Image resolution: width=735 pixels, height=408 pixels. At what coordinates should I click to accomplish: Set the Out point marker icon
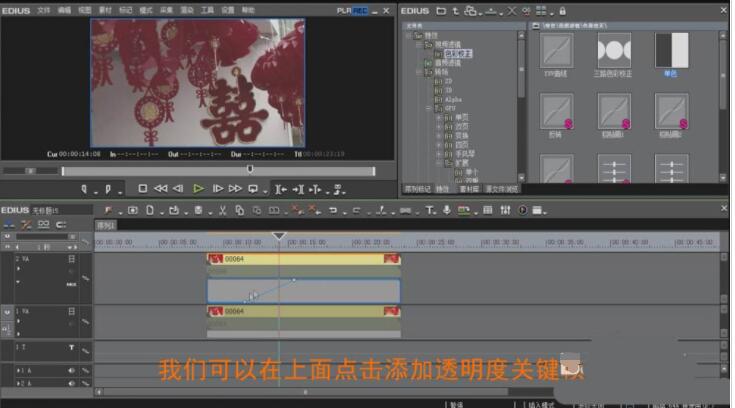108,189
